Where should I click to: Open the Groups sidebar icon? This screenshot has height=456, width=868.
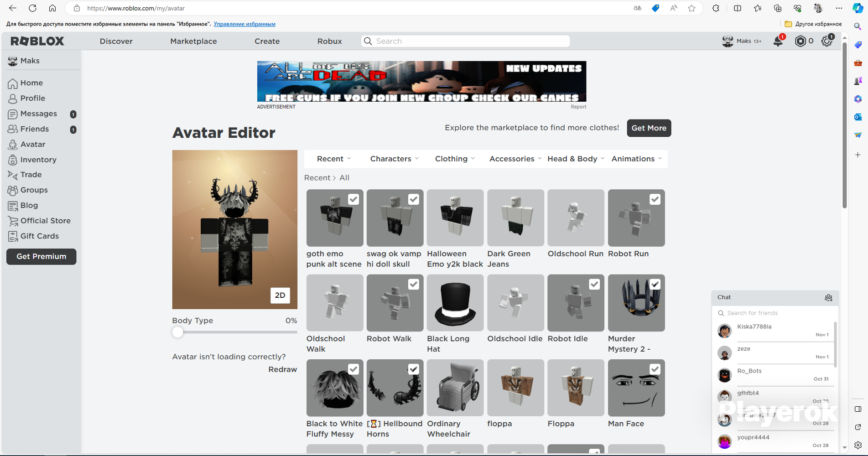[x=13, y=190]
